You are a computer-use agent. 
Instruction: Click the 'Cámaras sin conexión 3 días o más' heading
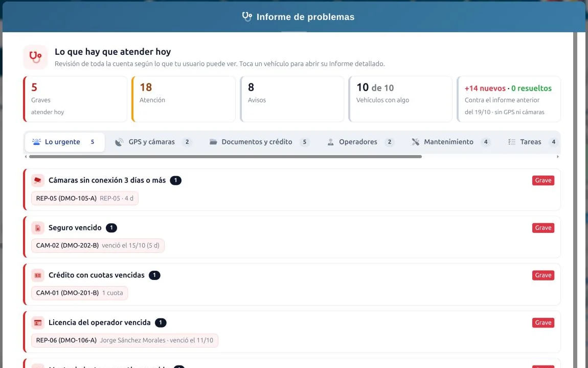point(107,181)
